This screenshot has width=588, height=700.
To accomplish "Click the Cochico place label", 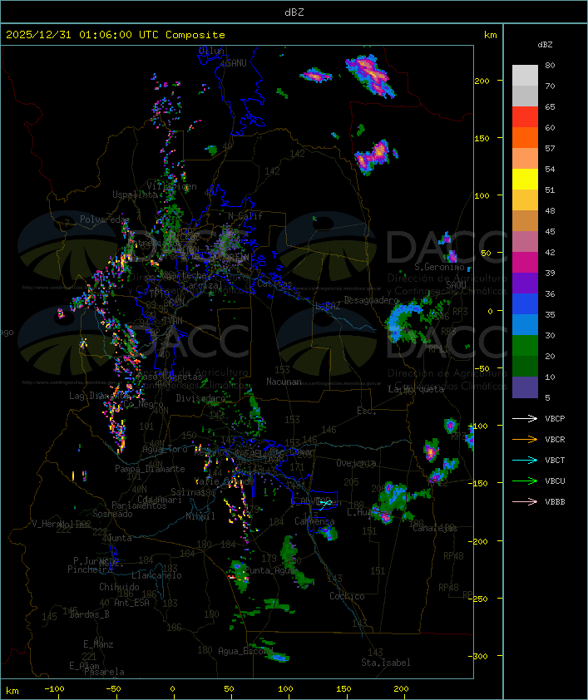I will point(347,596).
